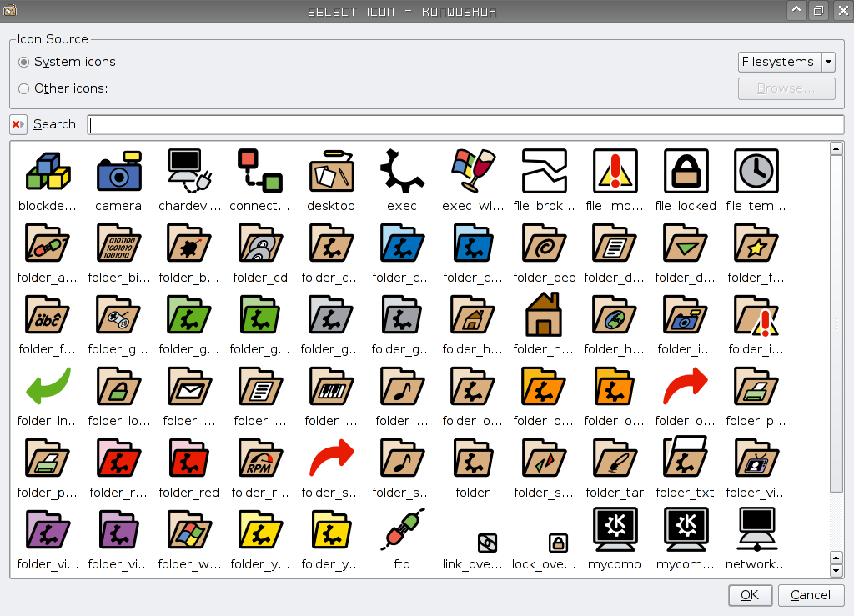Screen dimensions: 854x616
Task: Select the connect network icon
Action: tap(260, 171)
